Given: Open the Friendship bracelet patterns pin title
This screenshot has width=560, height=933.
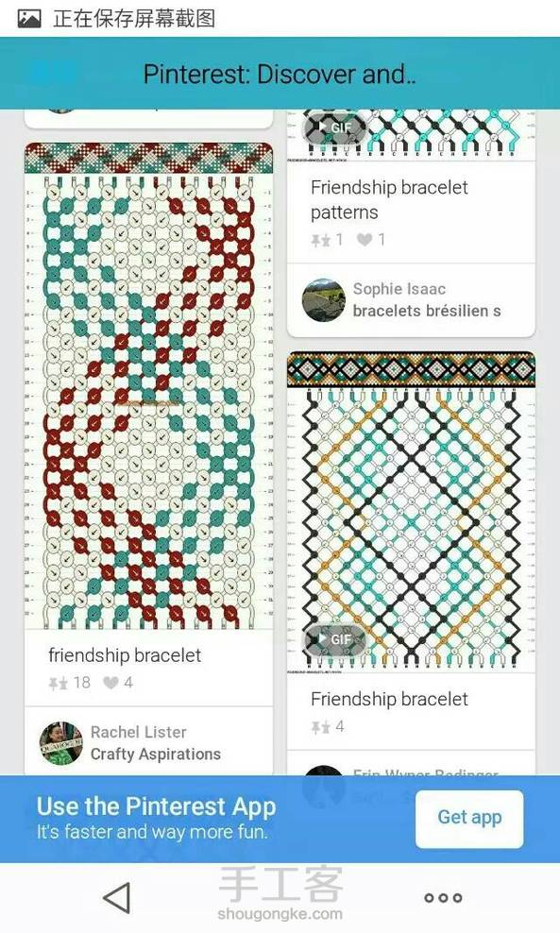Looking at the screenshot, I should (389, 200).
